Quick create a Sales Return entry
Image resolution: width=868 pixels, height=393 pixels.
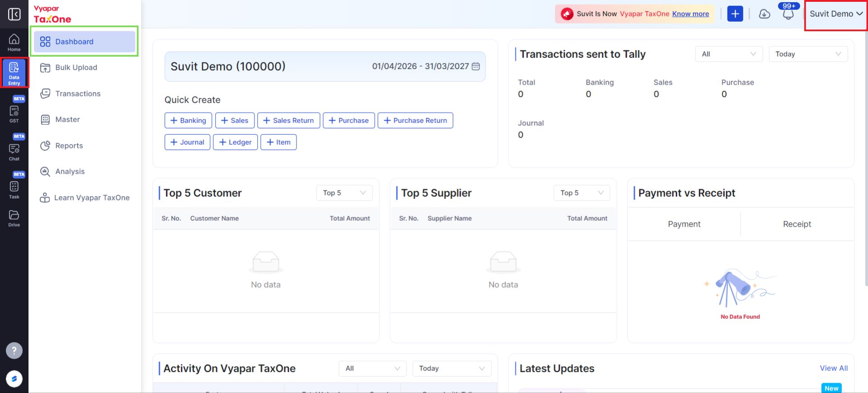click(x=288, y=120)
